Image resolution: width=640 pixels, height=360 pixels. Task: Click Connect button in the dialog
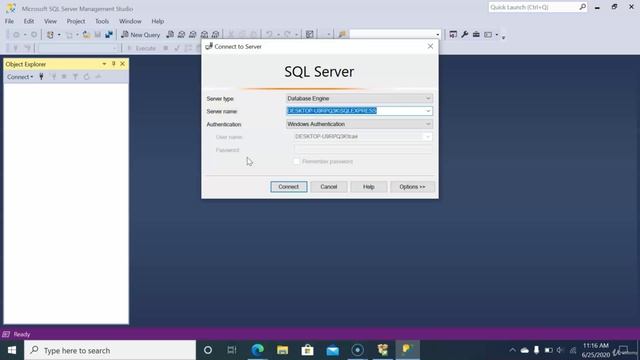pyautogui.click(x=289, y=187)
